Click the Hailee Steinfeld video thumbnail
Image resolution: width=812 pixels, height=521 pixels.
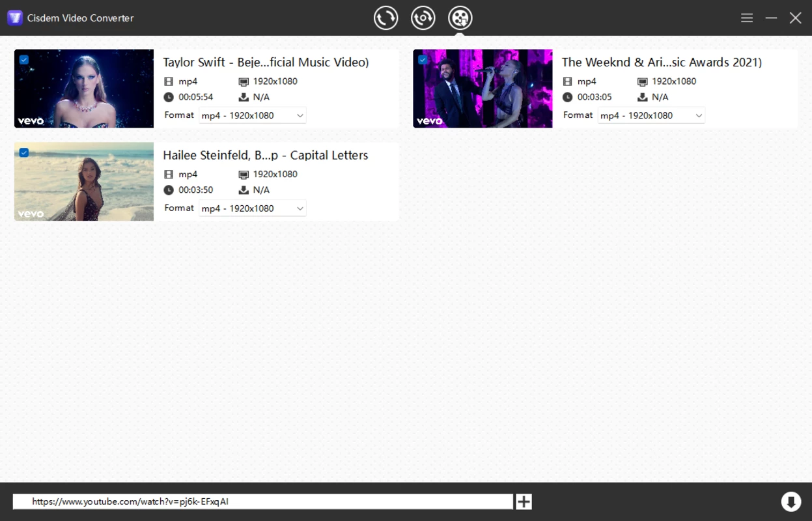tap(84, 182)
